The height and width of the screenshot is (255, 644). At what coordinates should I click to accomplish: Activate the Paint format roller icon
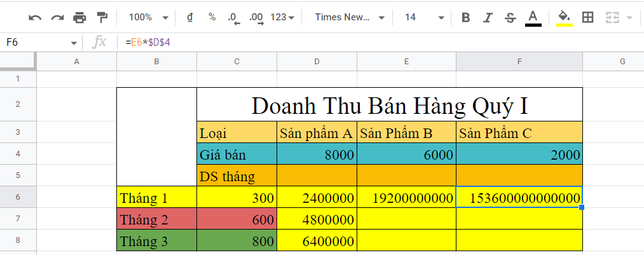pos(102,17)
